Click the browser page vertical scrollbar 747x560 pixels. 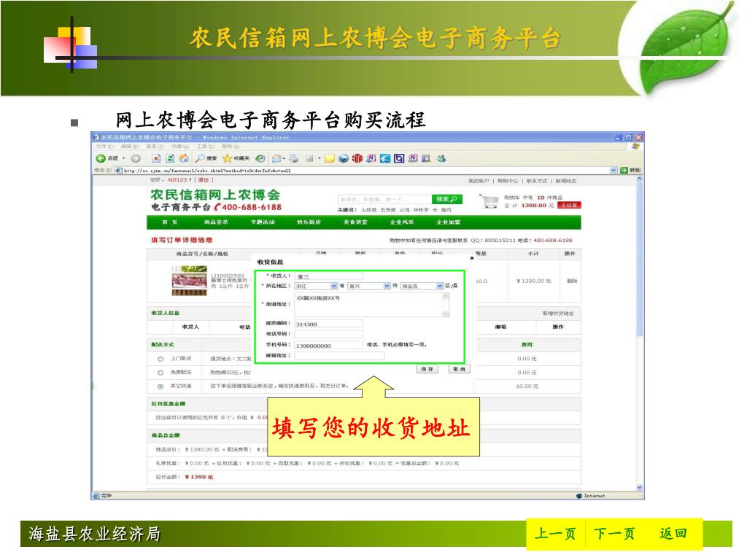click(x=639, y=334)
